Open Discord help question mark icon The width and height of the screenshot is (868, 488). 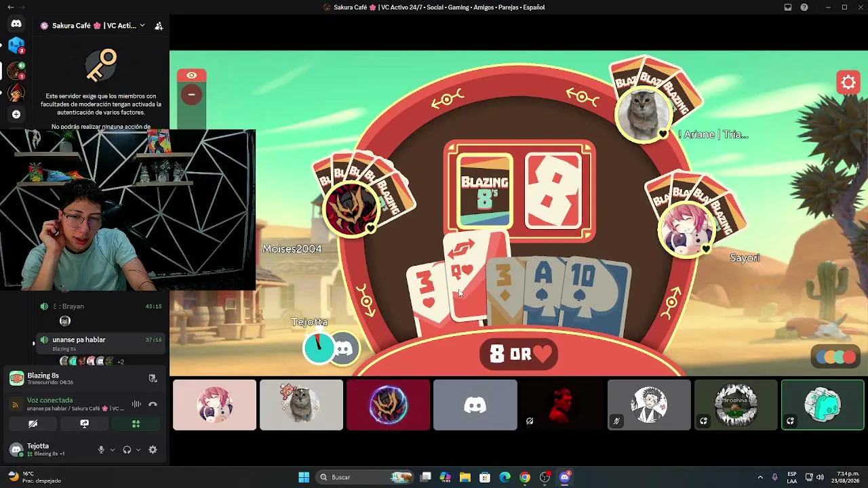point(804,7)
